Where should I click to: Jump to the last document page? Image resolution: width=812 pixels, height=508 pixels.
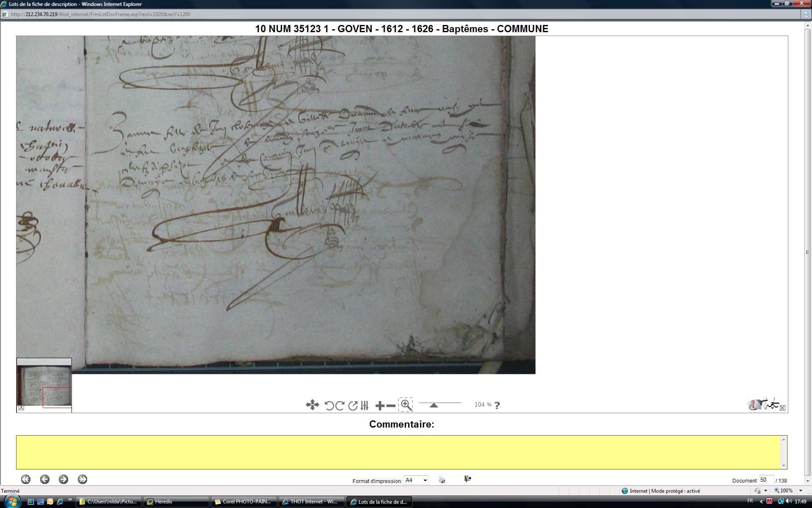[82, 479]
